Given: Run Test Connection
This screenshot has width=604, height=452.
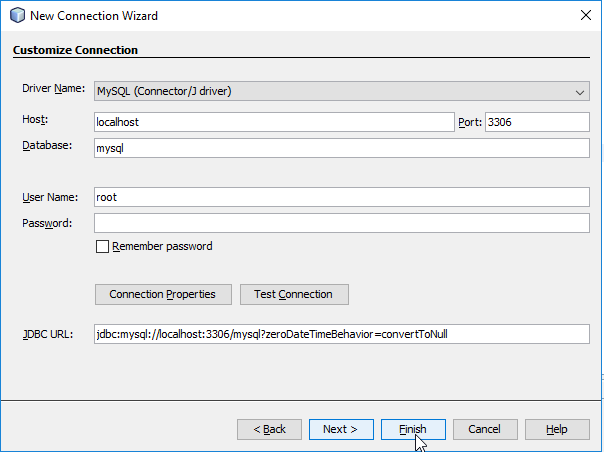Looking at the screenshot, I should click(294, 294).
